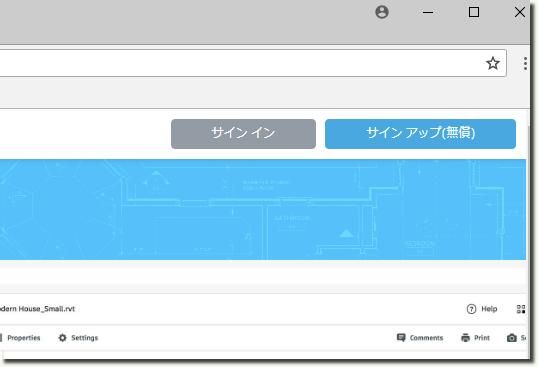Click the camera screenshot icon
Image resolution: width=538 pixels, height=367 pixels.
coord(511,338)
